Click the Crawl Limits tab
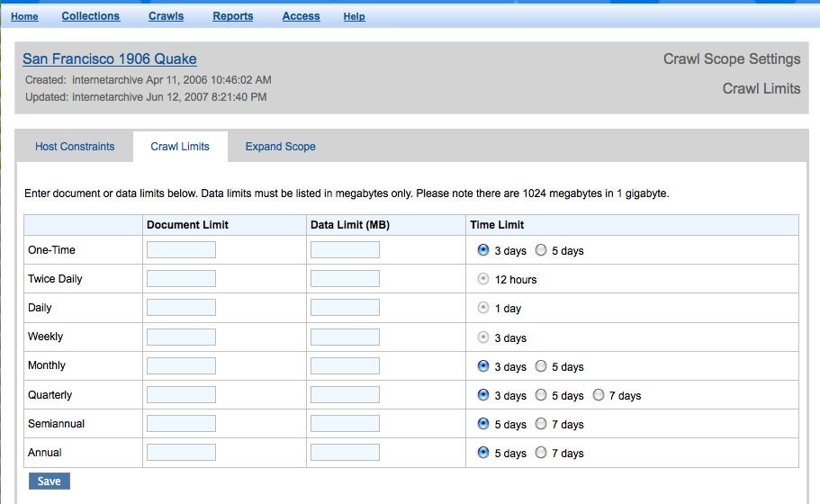820x504 pixels. click(180, 147)
